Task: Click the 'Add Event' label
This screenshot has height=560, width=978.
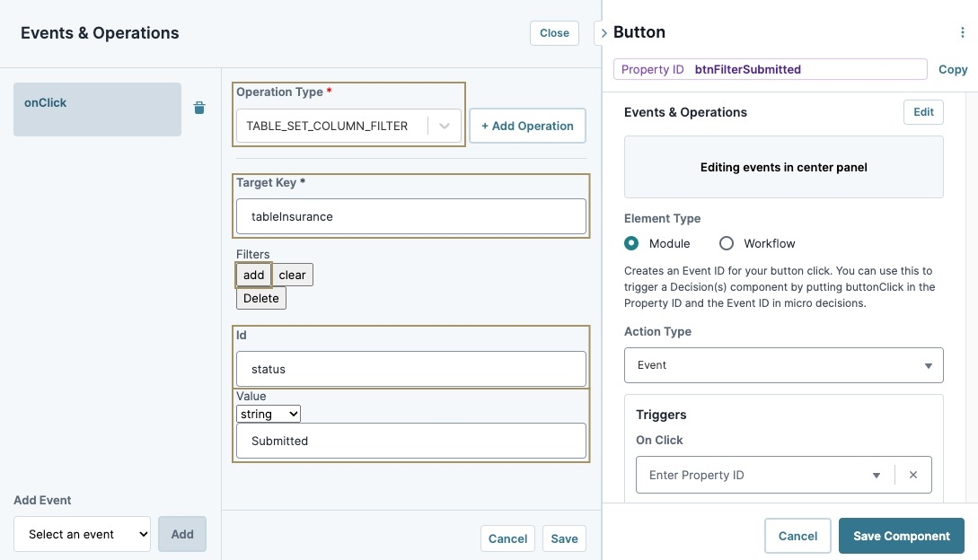Action: 42,500
